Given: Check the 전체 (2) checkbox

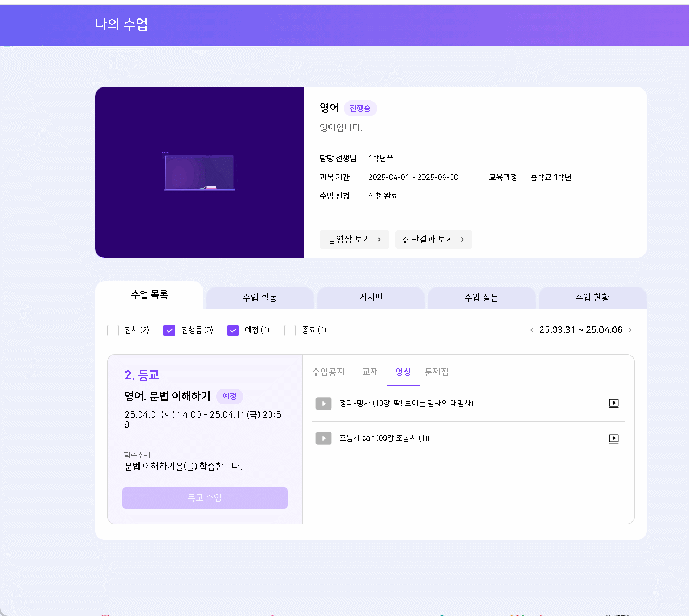Looking at the screenshot, I should pos(113,330).
